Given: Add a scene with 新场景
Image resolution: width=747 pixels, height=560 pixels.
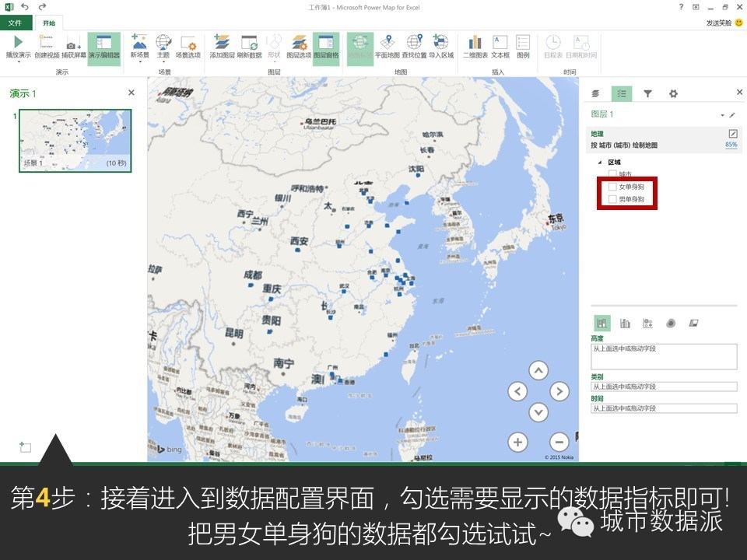Looking at the screenshot, I should (x=139, y=47).
